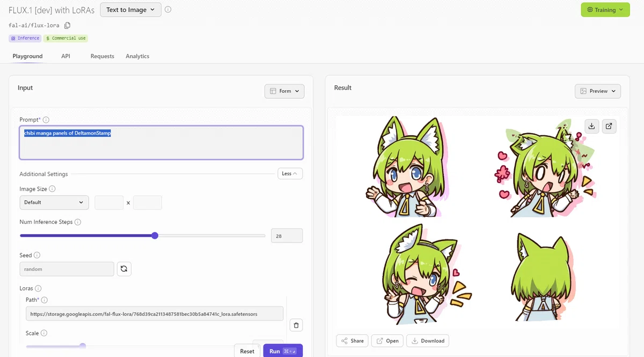Open result image in new window icon

[609, 126]
